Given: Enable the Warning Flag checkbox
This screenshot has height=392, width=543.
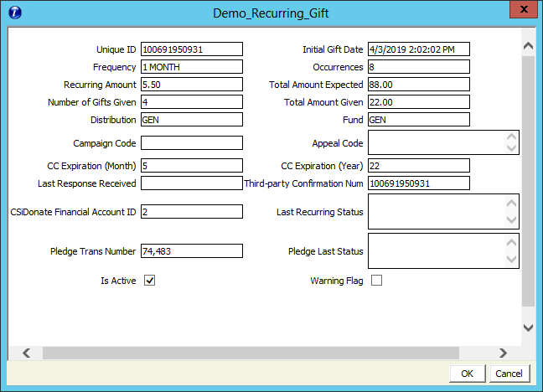Looking at the screenshot, I should coord(376,281).
